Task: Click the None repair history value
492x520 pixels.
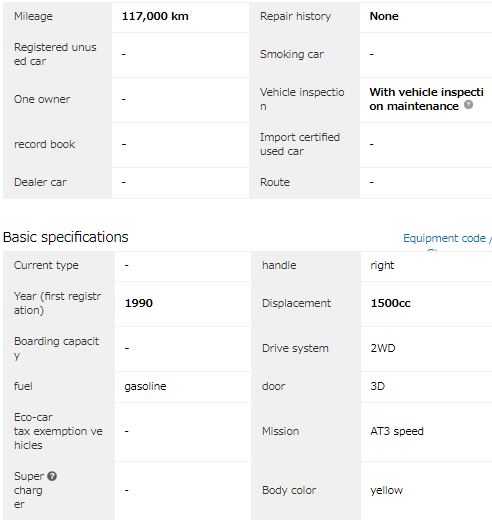Action: click(x=384, y=16)
